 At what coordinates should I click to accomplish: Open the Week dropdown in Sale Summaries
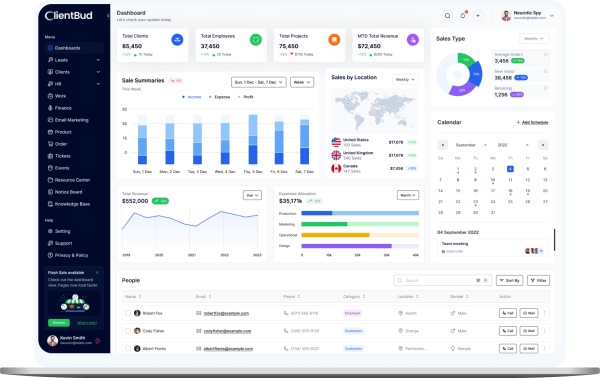302,82
